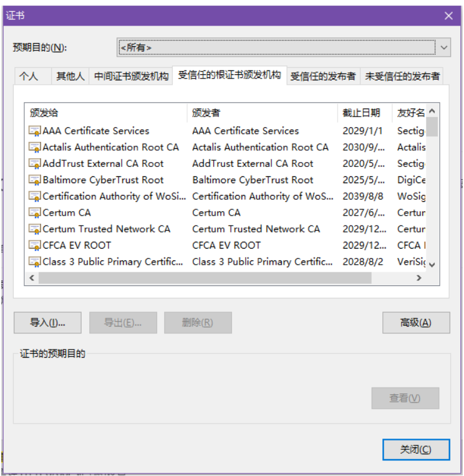Open the 中间证书颁发机构 tab
The width and height of the screenshot is (464, 476).
coord(131,76)
